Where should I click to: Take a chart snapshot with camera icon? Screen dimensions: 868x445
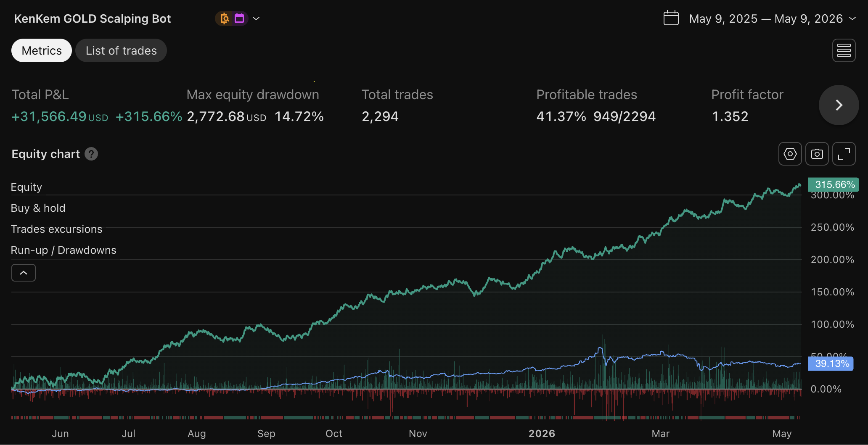point(817,154)
